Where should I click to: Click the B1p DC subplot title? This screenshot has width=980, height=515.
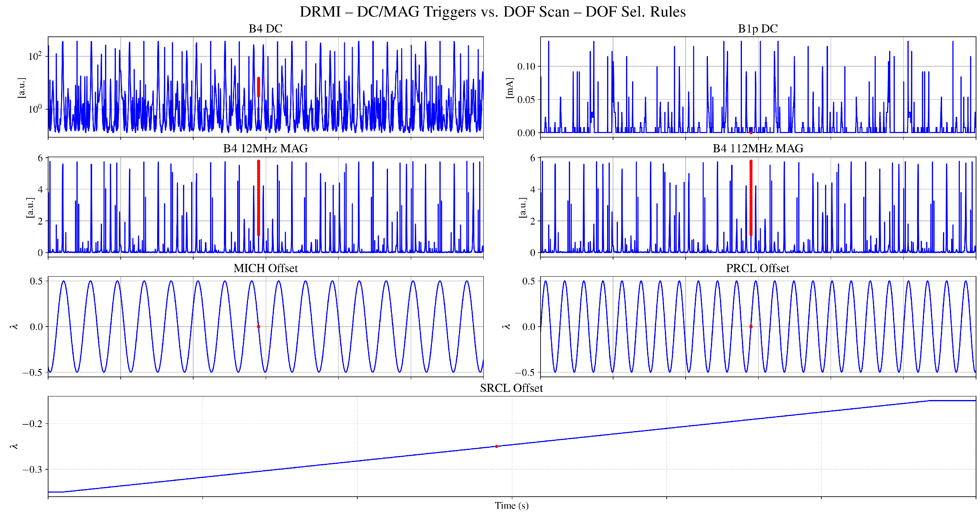[x=758, y=29]
